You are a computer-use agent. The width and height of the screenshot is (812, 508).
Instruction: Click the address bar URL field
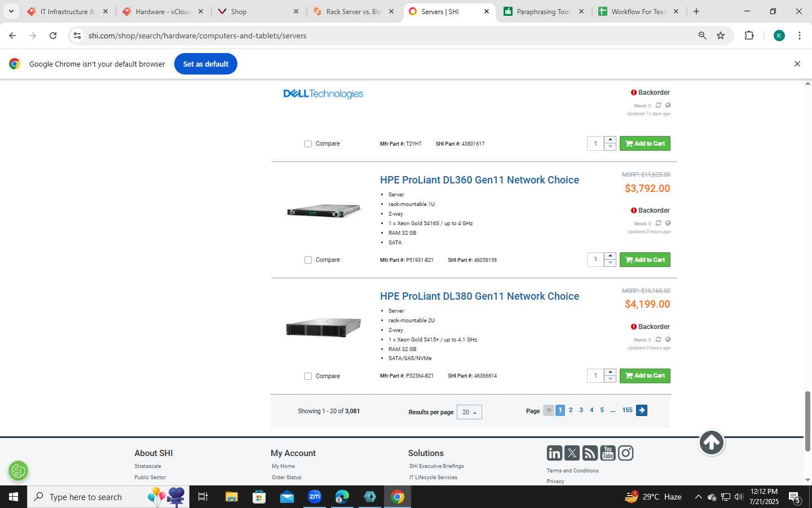[x=389, y=36]
